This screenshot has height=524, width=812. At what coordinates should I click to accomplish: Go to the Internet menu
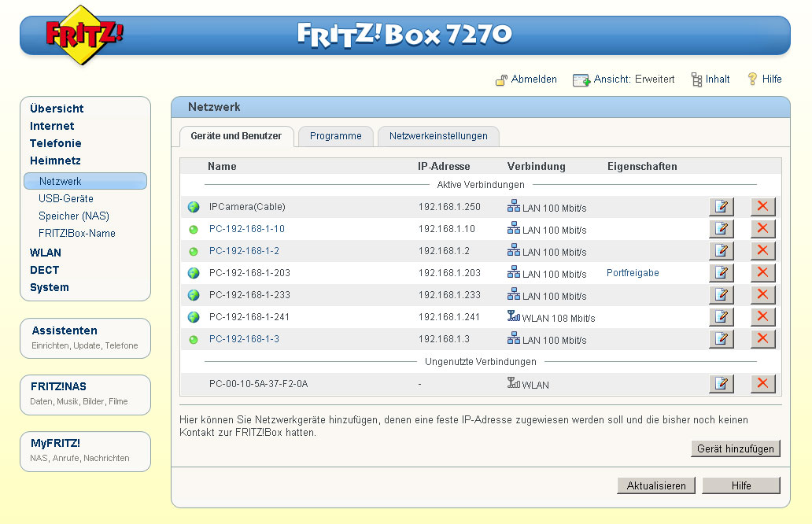click(52, 126)
